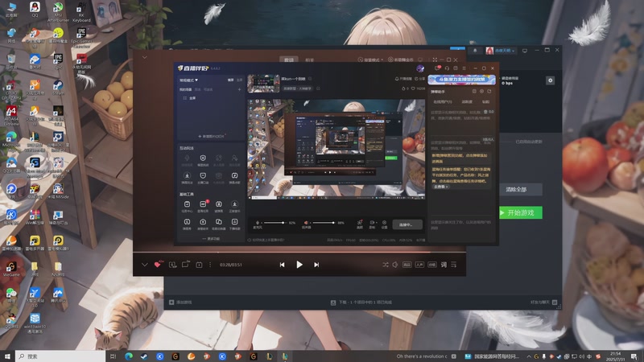Open lyrics with the 词 icon
The image size is (644, 362).
click(444, 265)
